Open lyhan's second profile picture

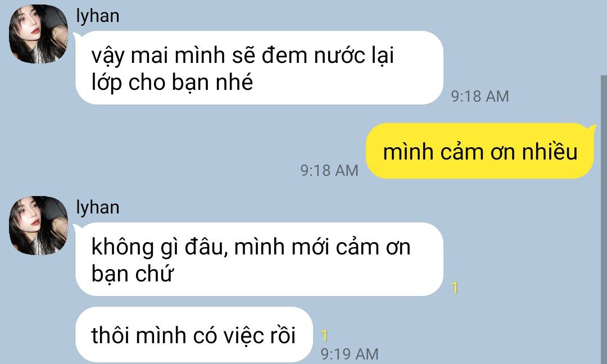coord(38,225)
